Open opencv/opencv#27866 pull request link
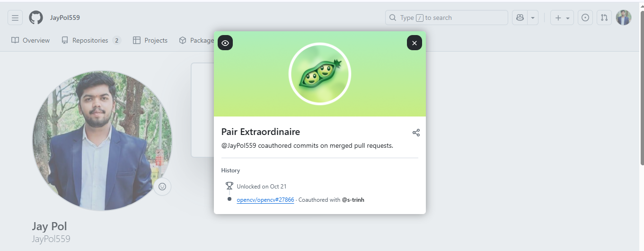 click(x=265, y=200)
